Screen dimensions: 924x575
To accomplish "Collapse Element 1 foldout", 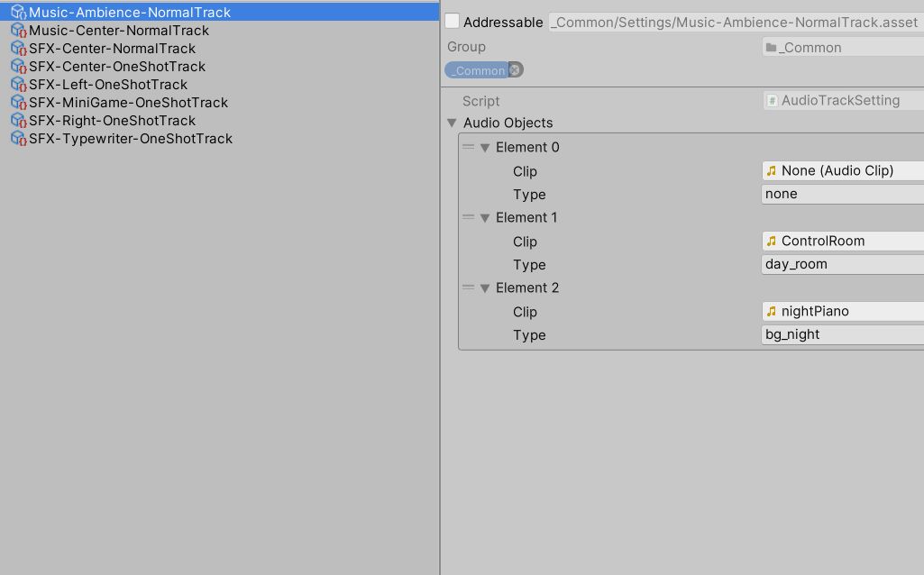I will click(x=485, y=218).
